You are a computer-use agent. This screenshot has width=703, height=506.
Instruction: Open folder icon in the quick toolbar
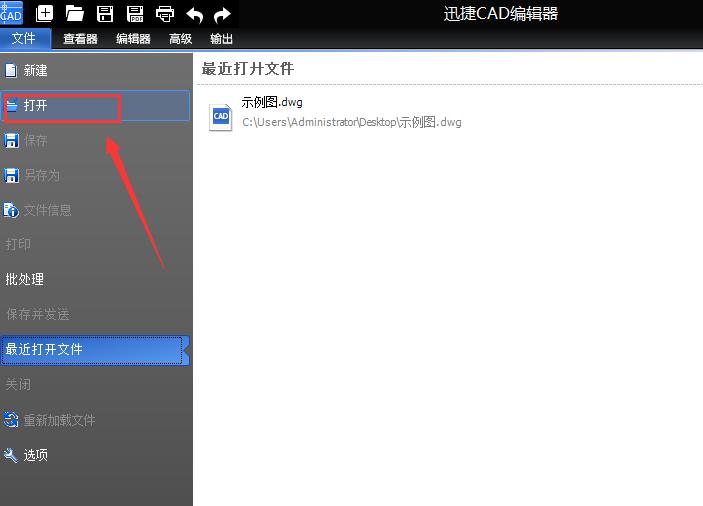(x=74, y=14)
